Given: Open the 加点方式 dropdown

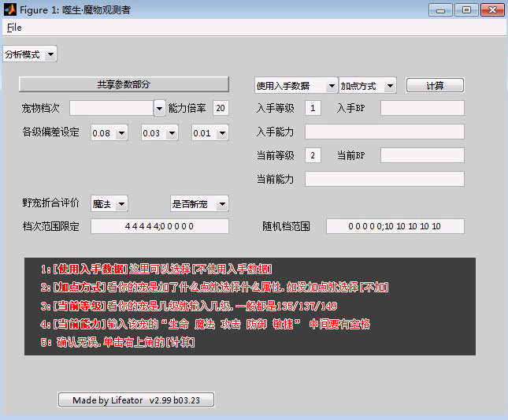Looking at the screenshot, I should pos(369,85).
